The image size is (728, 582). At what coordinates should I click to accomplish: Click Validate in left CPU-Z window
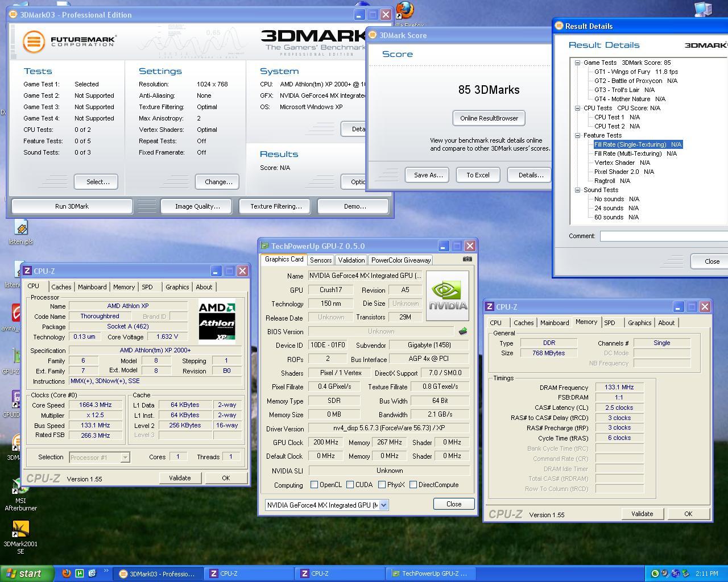tap(180, 478)
